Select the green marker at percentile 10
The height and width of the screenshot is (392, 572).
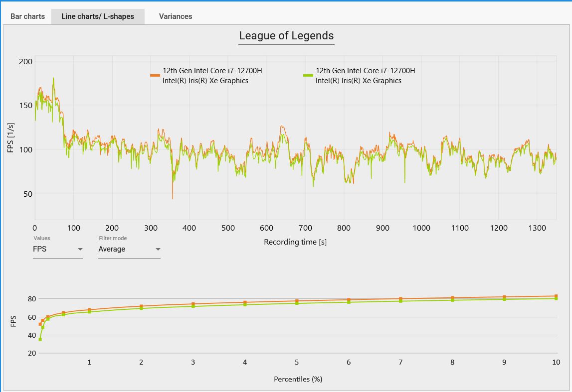(556, 298)
